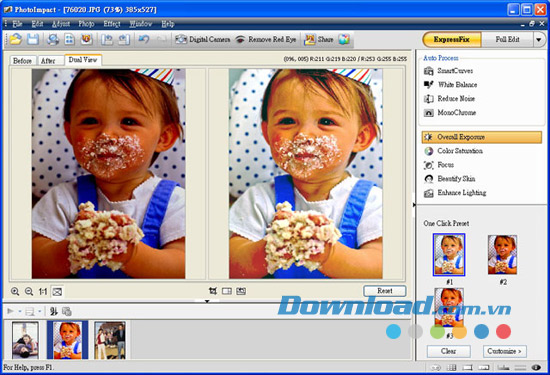550x375 pixels.
Task: Click the Share toolbar button
Action: [x=318, y=40]
